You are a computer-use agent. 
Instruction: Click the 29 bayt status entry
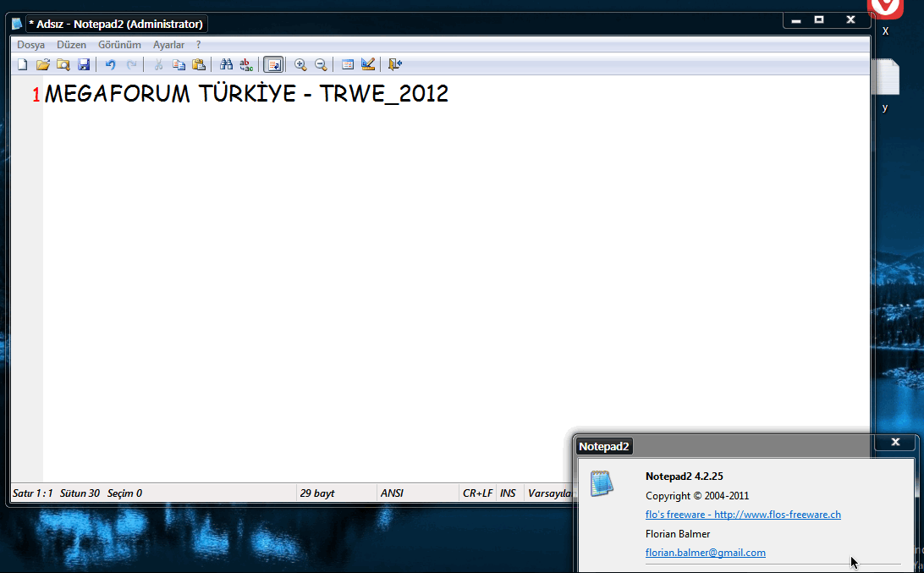tap(317, 493)
